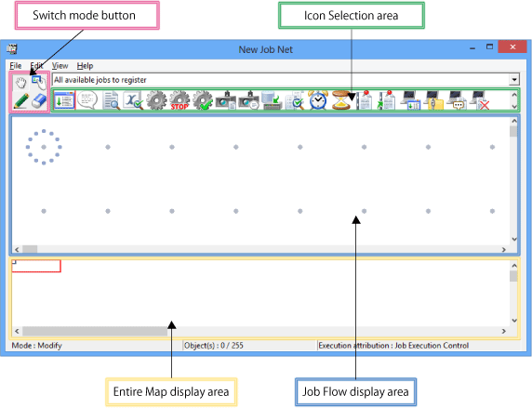Close the New Job Net window
Screen dimensions: 532x408
pyautogui.click(x=512, y=46)
